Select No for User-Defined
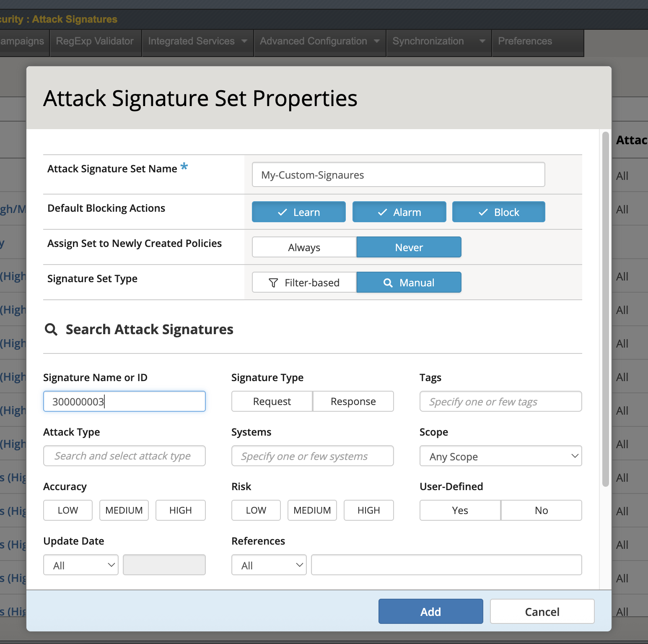648x644 pixels. (x=542, y=510)
